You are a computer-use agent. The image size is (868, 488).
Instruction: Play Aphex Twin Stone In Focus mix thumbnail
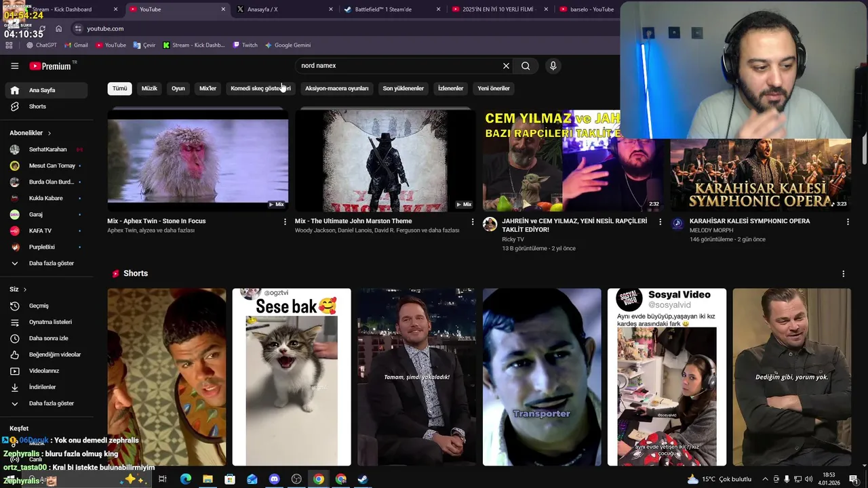pos(198,161)
